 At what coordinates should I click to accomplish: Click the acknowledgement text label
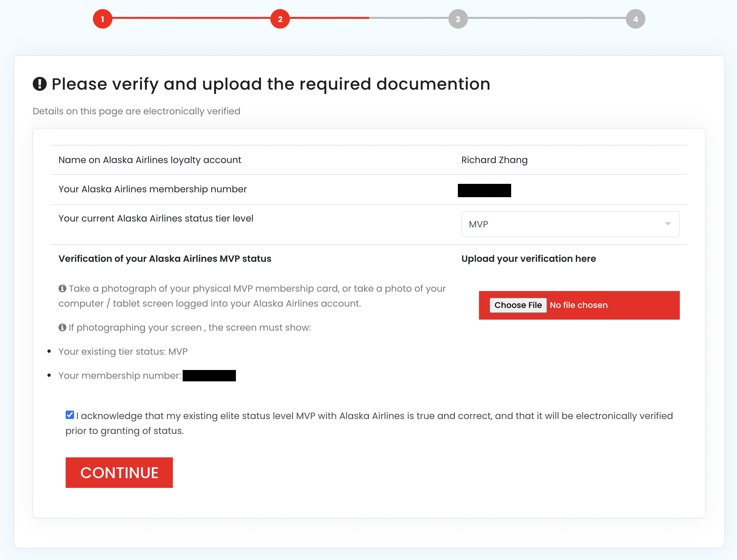point(373,416)
